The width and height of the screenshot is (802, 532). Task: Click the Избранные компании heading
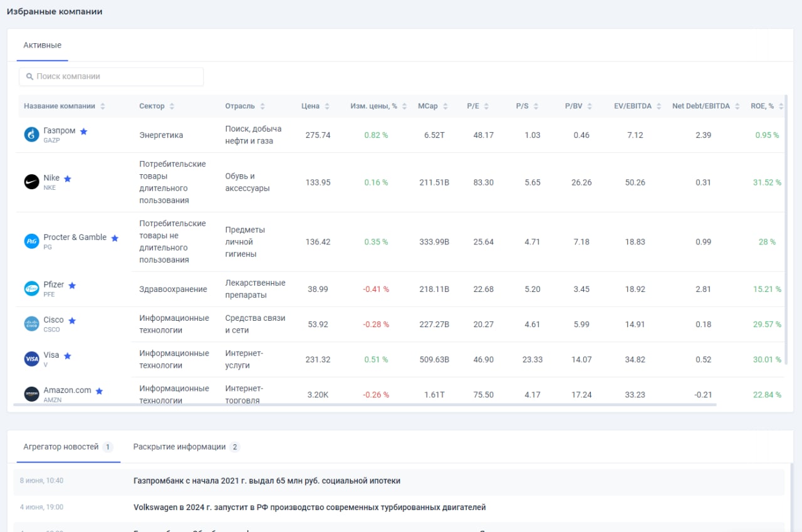tap(55, 12)
